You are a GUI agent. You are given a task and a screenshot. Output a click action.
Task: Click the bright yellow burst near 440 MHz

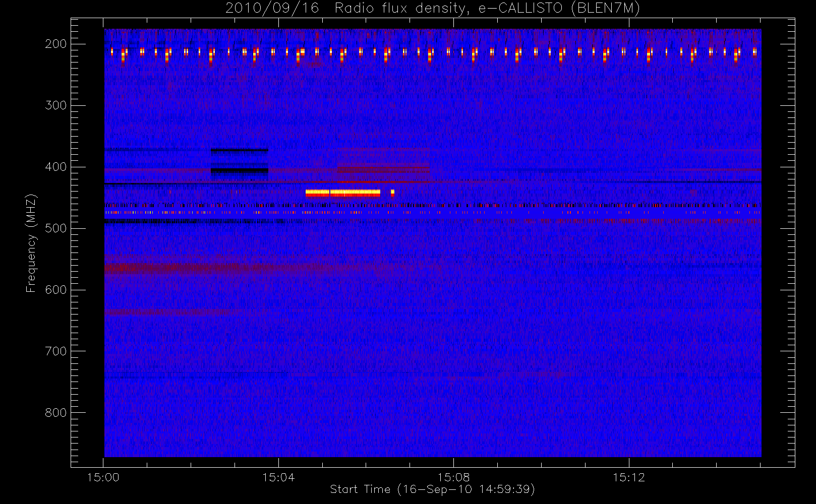[x=343, y=193]
